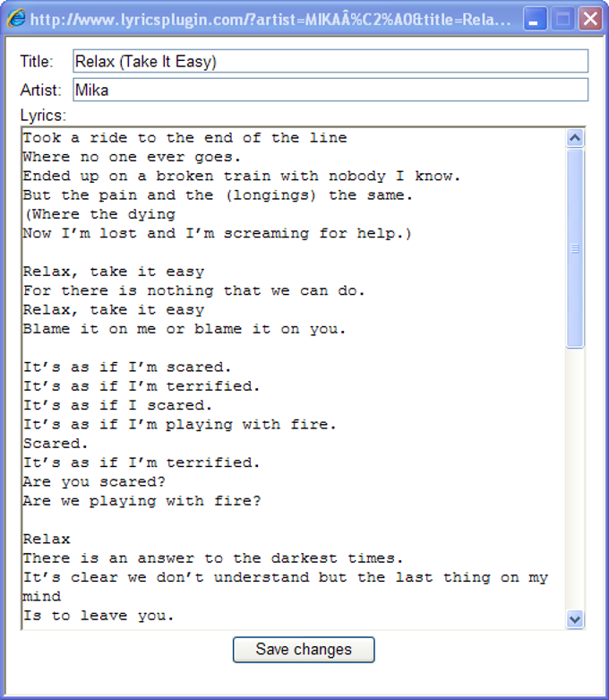Click the Artist label

(x=40, y=90)
